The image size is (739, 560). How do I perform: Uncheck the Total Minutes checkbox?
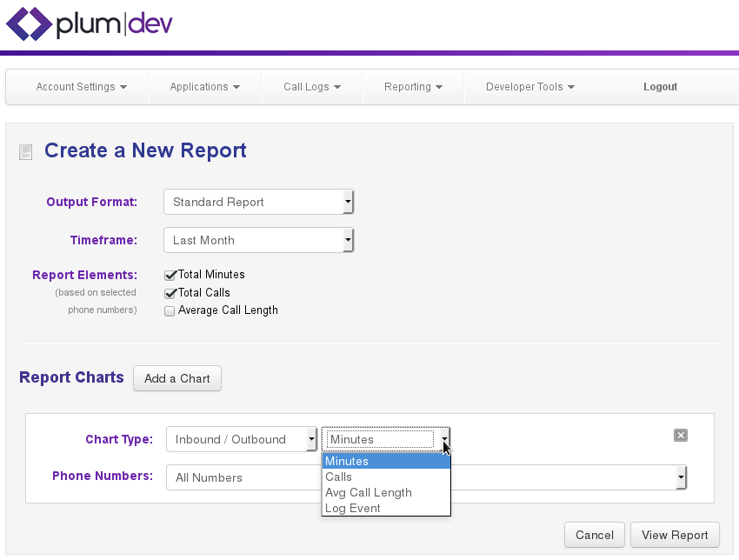[x=170, y=275]
